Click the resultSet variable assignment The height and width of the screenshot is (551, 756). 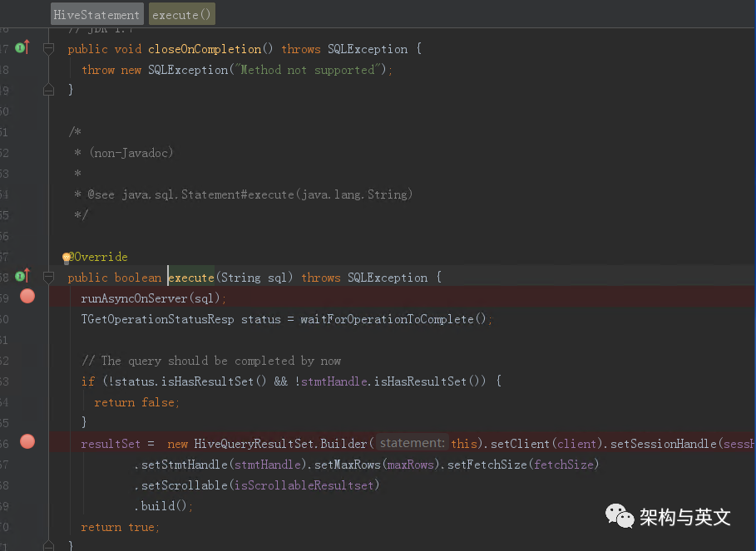[111, 444]
